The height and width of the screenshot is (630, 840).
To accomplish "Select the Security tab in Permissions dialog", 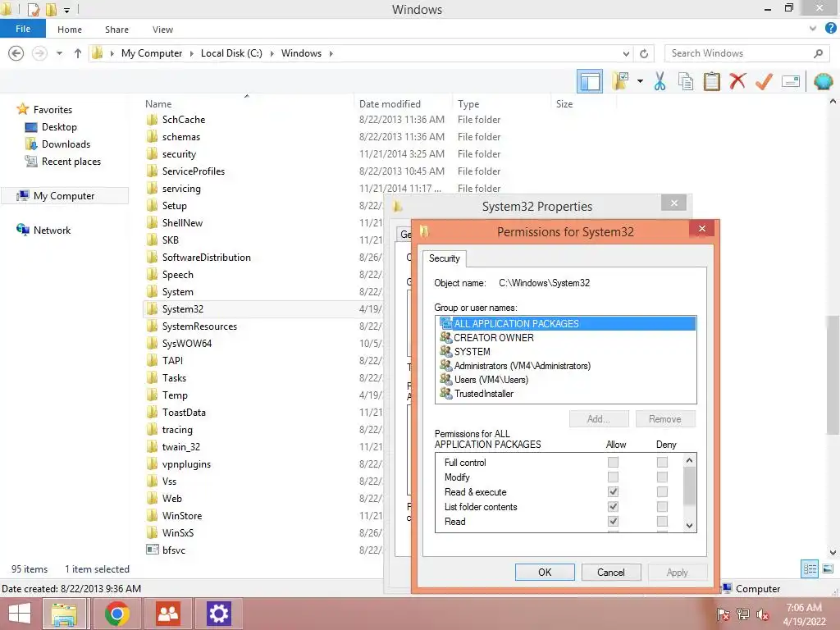I will [x=444, y=258].
